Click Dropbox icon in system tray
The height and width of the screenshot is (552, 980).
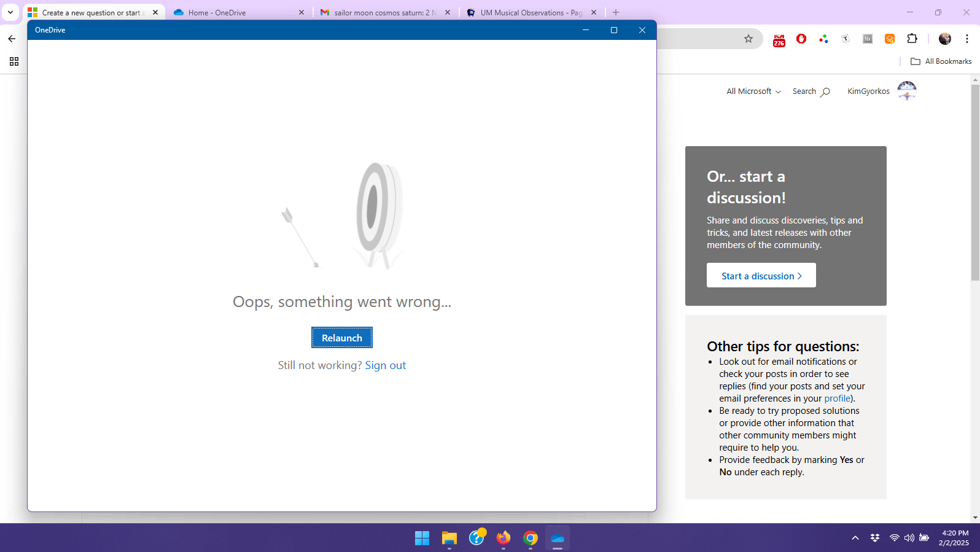[875, 538]
